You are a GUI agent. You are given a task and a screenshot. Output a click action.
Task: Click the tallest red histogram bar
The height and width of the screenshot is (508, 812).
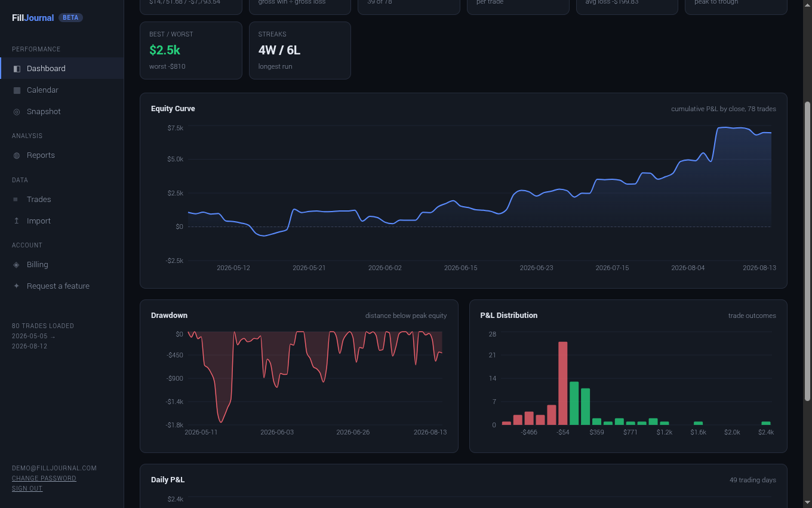[x=563, y=383]
